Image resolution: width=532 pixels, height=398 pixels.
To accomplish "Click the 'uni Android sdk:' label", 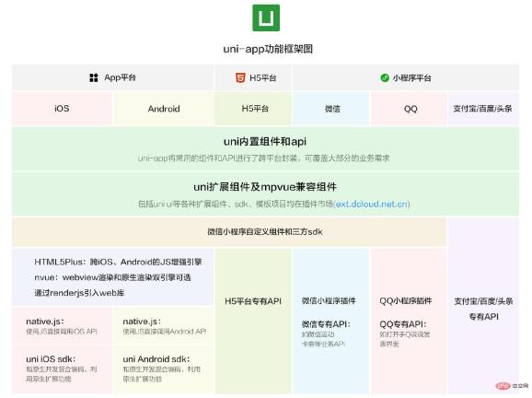I will click(x=156, y=359).
